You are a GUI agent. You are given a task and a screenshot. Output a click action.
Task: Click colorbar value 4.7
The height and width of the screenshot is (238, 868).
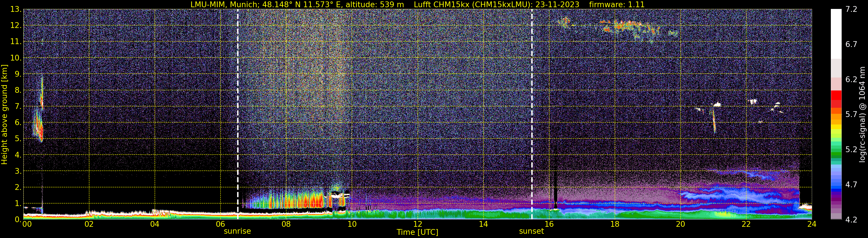851,184
